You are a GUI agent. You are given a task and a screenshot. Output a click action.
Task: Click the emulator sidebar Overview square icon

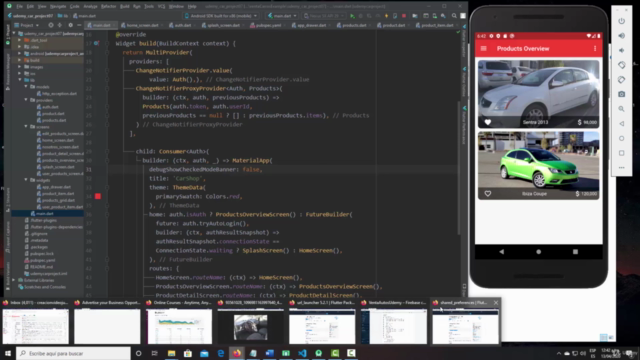621,153
